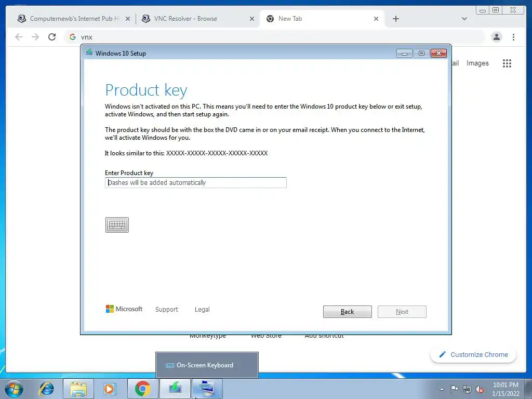Launch Internet Explorer from taskbar
This screenshot has height=399, width=532.
tap(46, 389)
